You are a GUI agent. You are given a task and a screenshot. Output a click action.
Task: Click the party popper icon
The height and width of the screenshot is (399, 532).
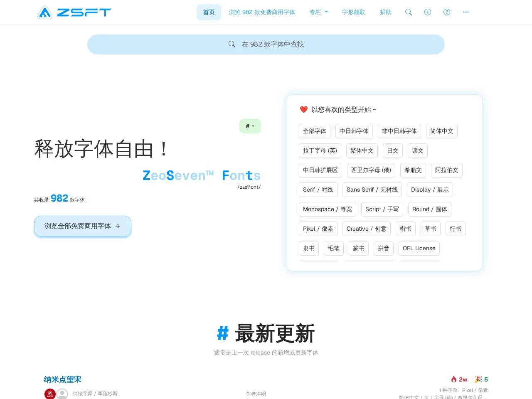click(x=478, y=379)
